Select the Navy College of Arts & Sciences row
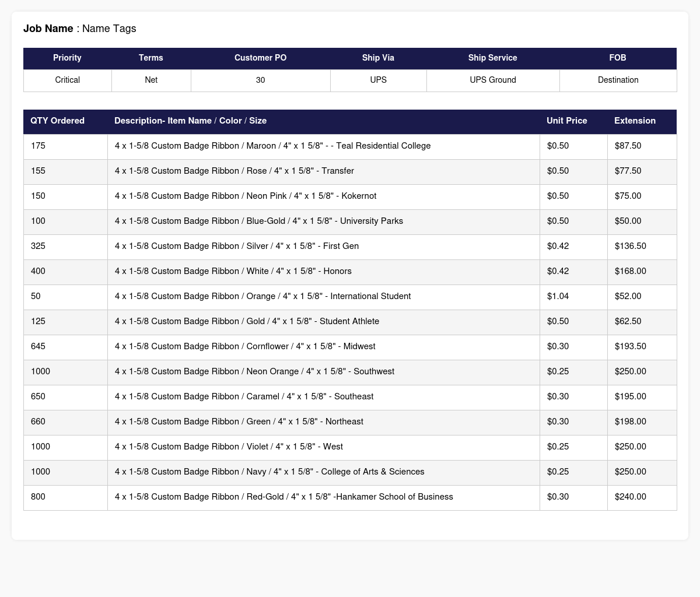The width and height of the screenshot is (700, 597). [x=350, y=472]
